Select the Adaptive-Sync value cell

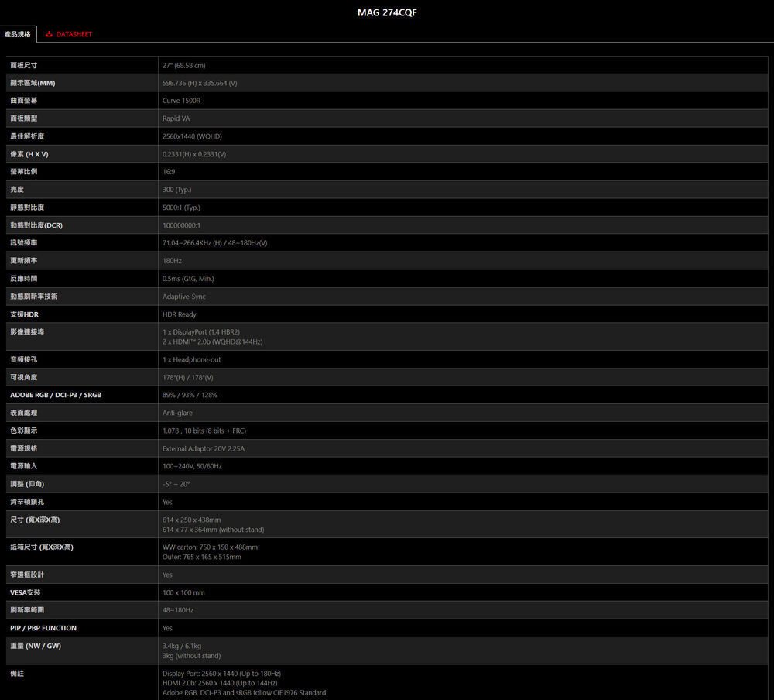[x=184, y=297]
